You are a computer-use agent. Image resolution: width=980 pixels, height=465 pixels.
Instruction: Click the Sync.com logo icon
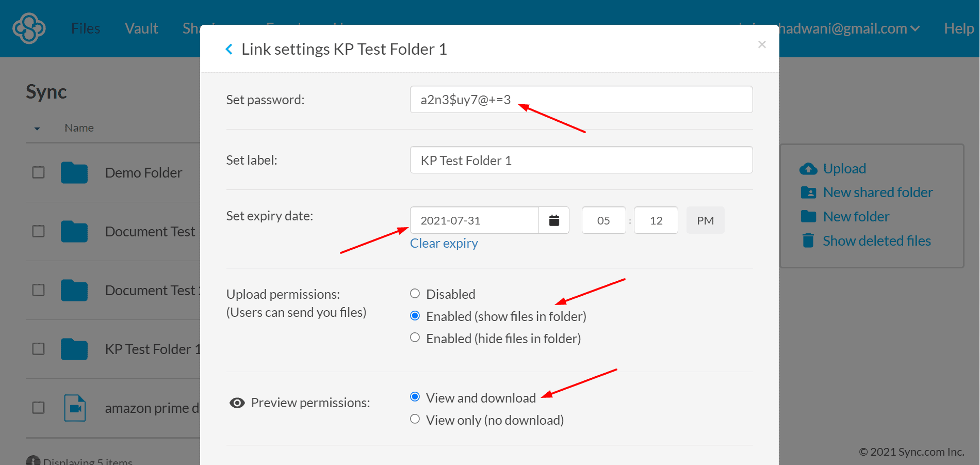pyautogui.click(x=29, y=28)
